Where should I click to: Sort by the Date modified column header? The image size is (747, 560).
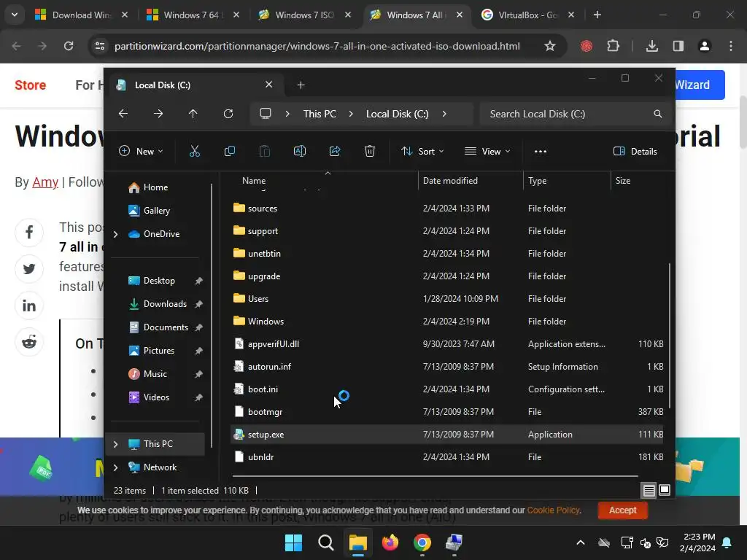pos(450,181)
